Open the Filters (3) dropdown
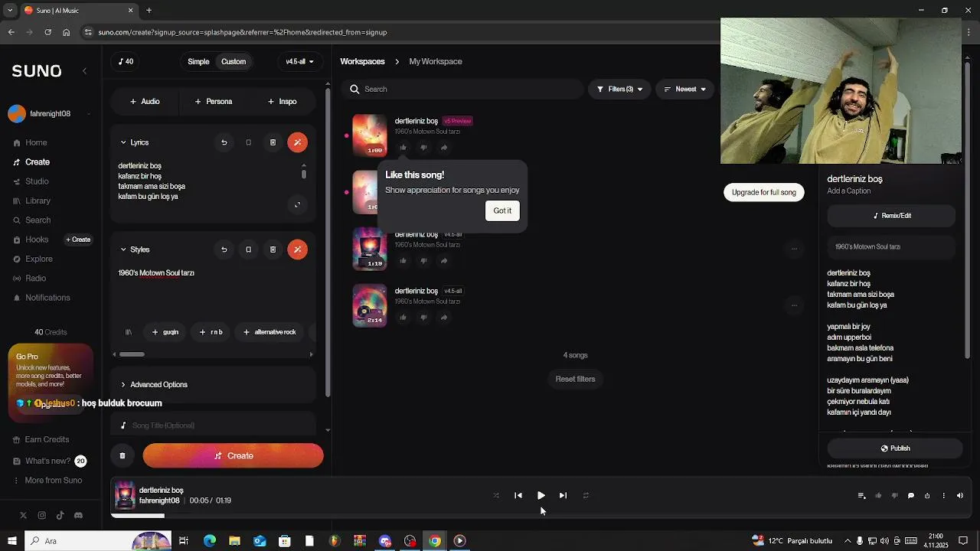This screenshot has height=551, width=980. coord(619,90)
